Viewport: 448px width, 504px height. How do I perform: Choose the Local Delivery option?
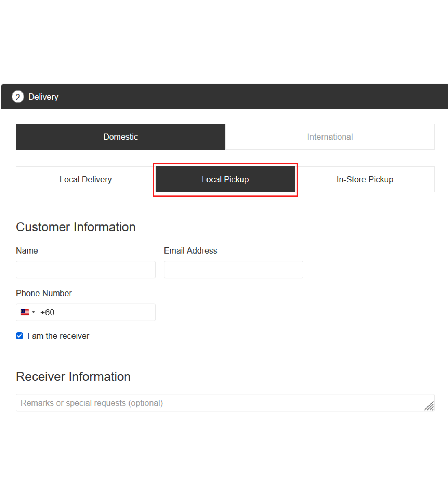coord(86,179)
